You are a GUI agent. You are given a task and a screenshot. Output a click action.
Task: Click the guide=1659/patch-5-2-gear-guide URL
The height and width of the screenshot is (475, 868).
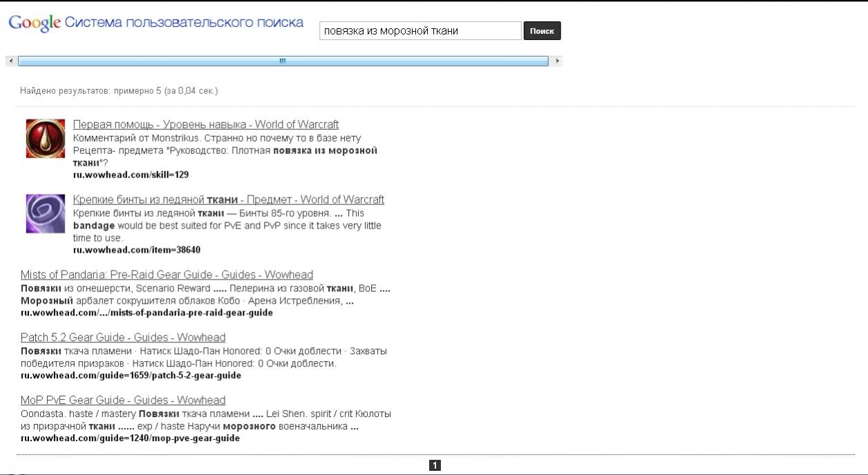[131, 376]
